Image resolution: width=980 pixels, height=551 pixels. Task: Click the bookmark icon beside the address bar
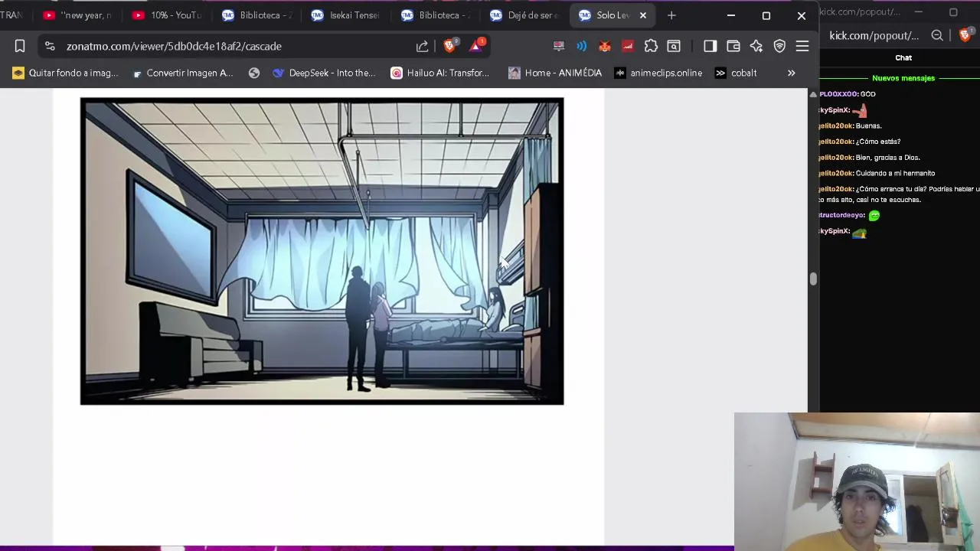tap(20, 47)
